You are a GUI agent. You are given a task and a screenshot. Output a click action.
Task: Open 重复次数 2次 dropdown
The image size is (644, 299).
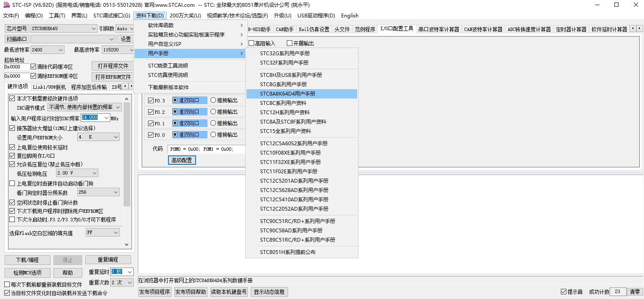pyautogui.click(x=122, y=282)
